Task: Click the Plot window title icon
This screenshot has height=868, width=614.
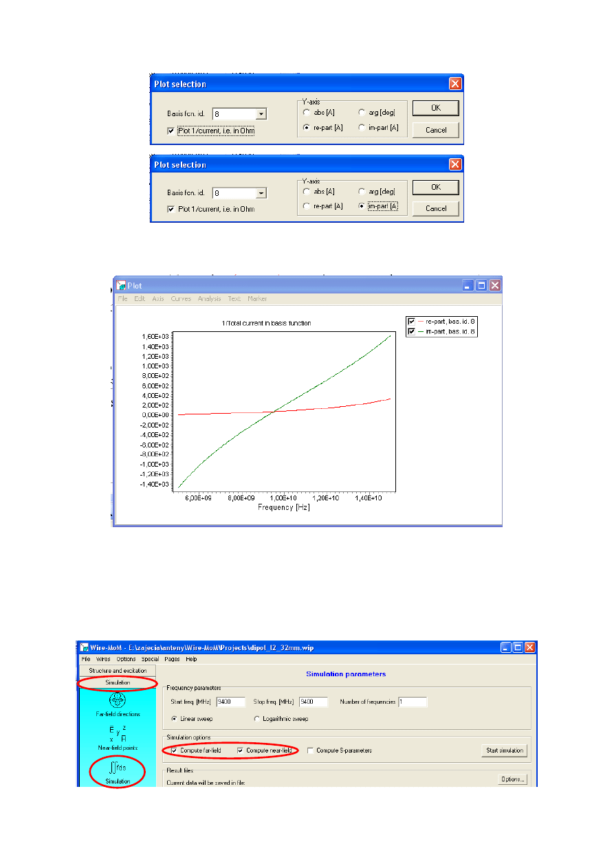Action: pyautogui.click(x=122, y=285)
